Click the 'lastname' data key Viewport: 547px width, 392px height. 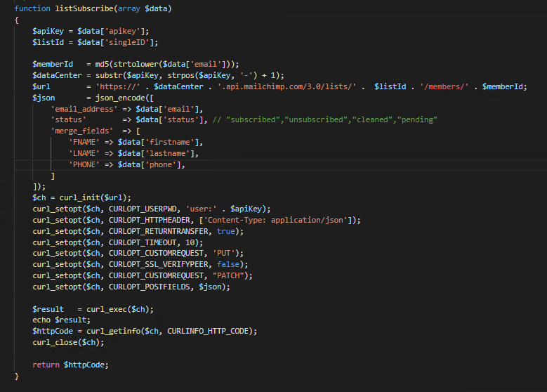click(168, 154)
